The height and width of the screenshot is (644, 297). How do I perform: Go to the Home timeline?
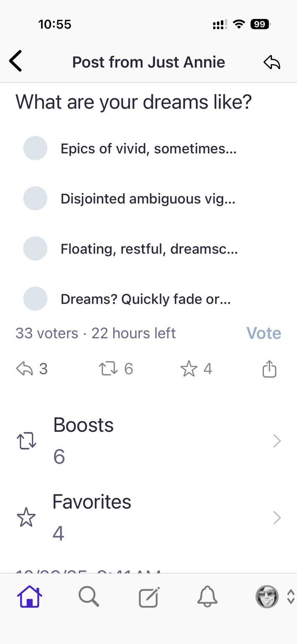[x=29, y=597]
